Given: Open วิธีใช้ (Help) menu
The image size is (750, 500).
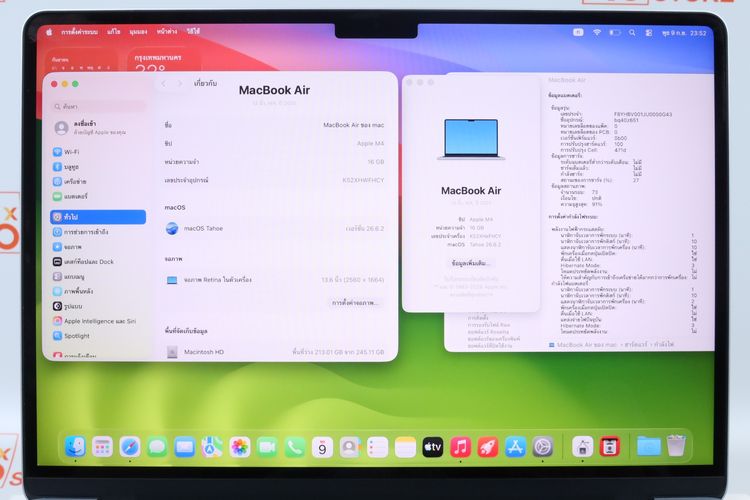Looking at the screenshot, I should pos(193,31).
